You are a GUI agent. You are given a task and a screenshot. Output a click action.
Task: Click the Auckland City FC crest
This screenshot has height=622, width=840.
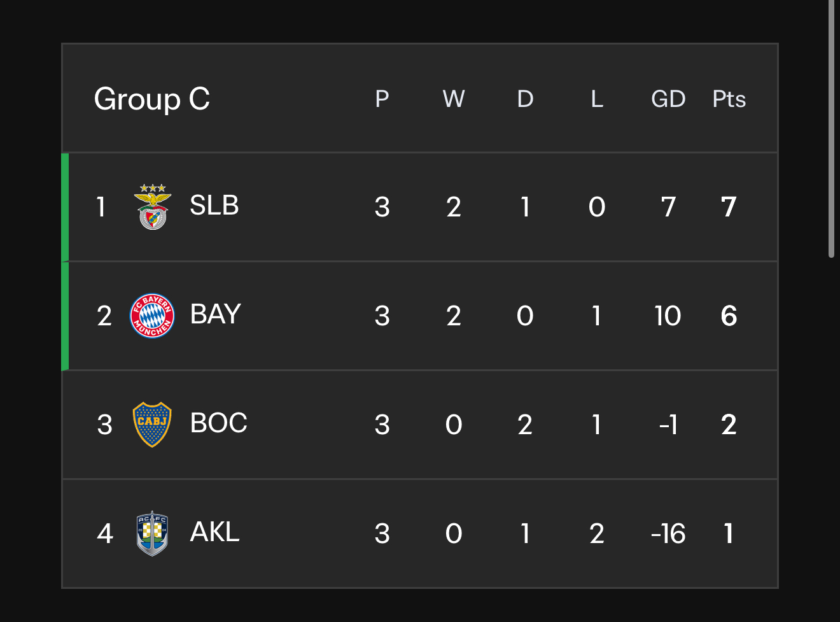(x=152, y=534)
